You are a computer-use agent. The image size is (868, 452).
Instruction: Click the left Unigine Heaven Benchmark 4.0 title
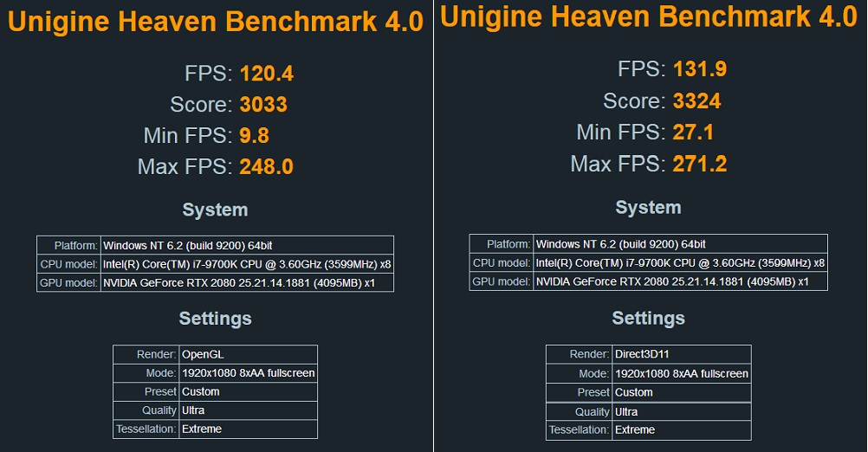[x=216, y=23]
